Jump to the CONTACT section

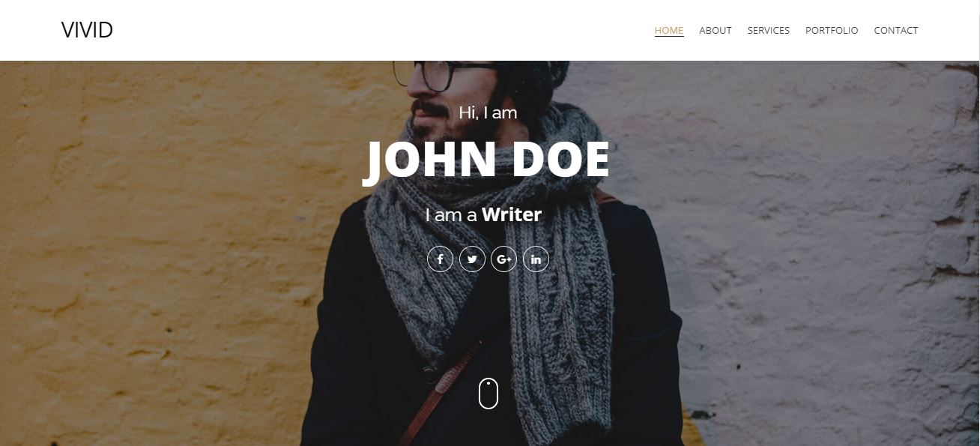tap(896, 31)
